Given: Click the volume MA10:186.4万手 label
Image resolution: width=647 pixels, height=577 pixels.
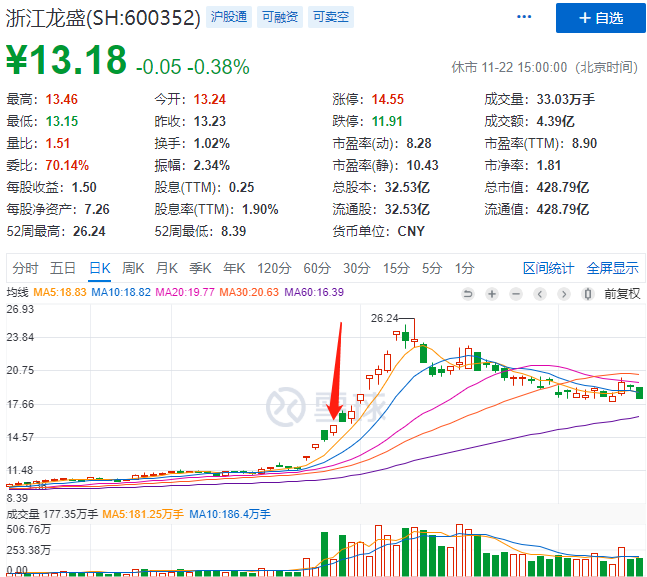Looking at the screenshot, I should [x=230, y=514].
